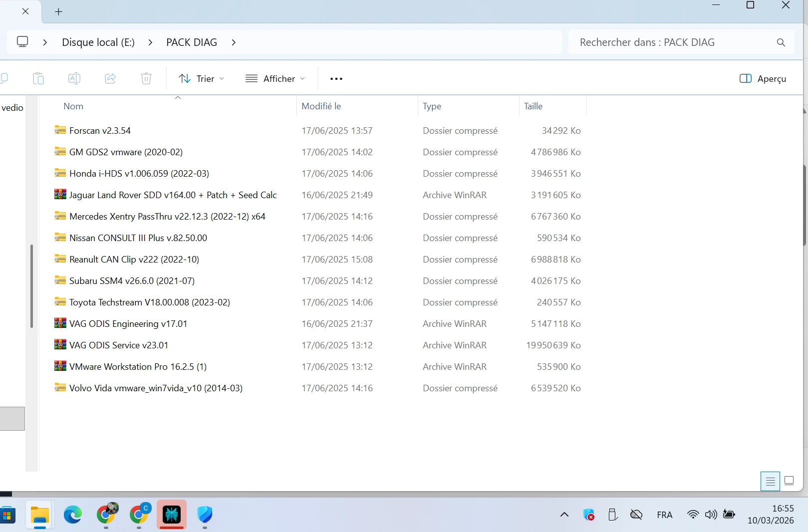Go to Disque local (E:) breadcrumb
Screen dimensions: 808x532
coord(98,42)
